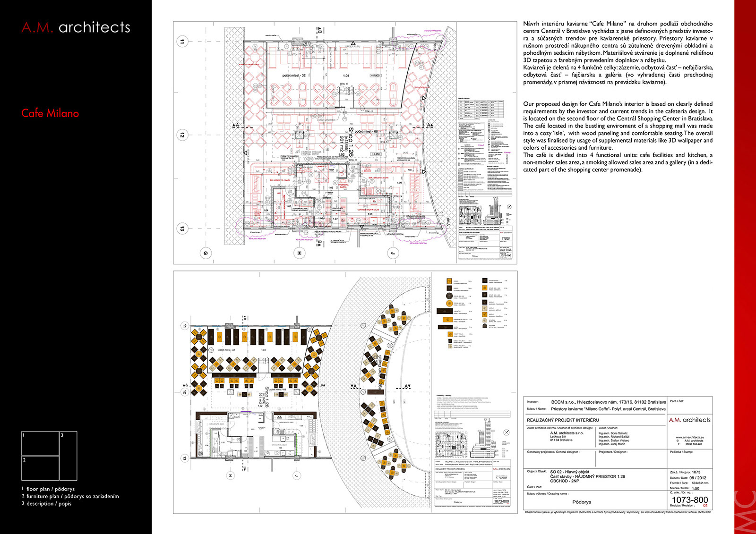The image size is (756, 534).
Task: Click grid bubble 11 on the lower furniture plan
Action: tap(185, 326)
